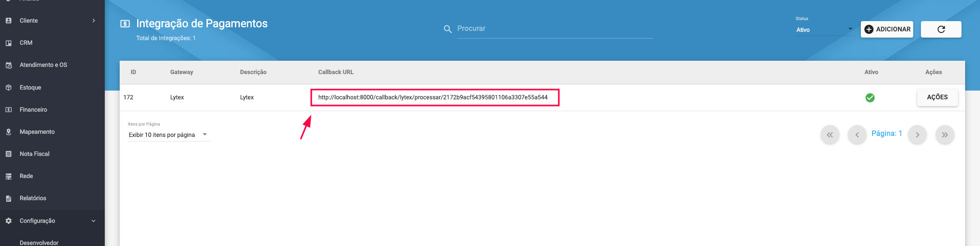Click the Callback URL column header
Image resolution: width=980 pixels, height=246 pixels.
(x=336, y=72)
